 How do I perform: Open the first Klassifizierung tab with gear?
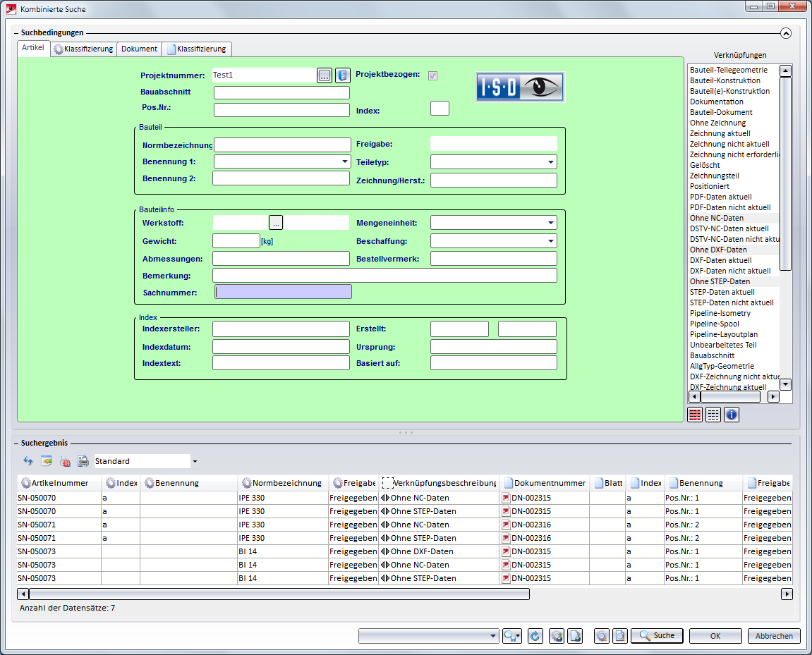pos(83,49)
